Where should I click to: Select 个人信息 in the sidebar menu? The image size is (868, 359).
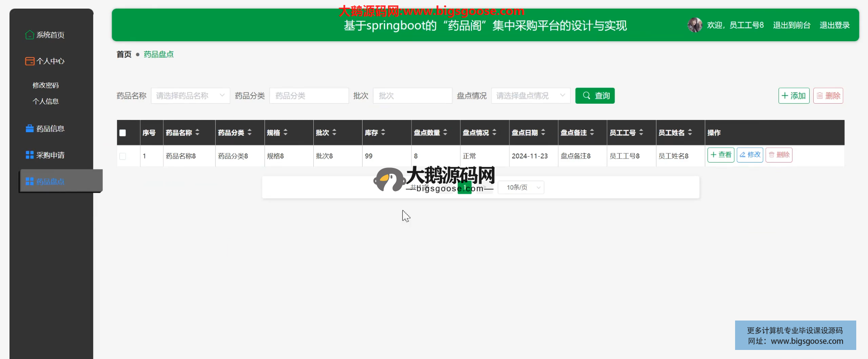[46, 101]
